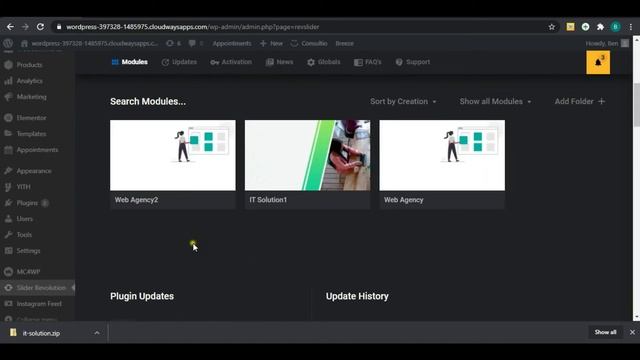The width and height of the screenshot is (640, 360).
Task: Reload the page with refresh icon
Action: (x=40, y=27)
